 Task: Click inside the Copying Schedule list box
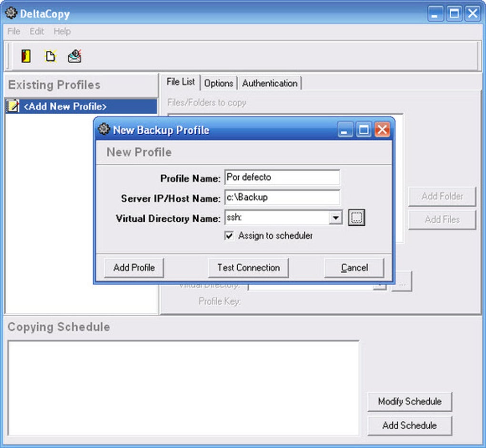[x=183, y=388]
